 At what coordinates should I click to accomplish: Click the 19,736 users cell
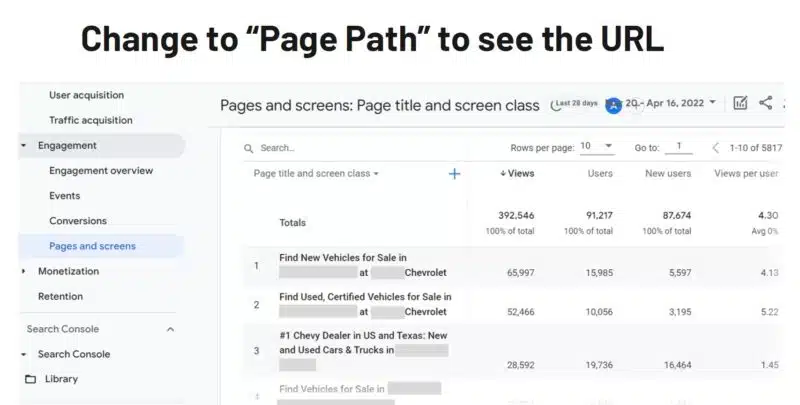point(599,365)
